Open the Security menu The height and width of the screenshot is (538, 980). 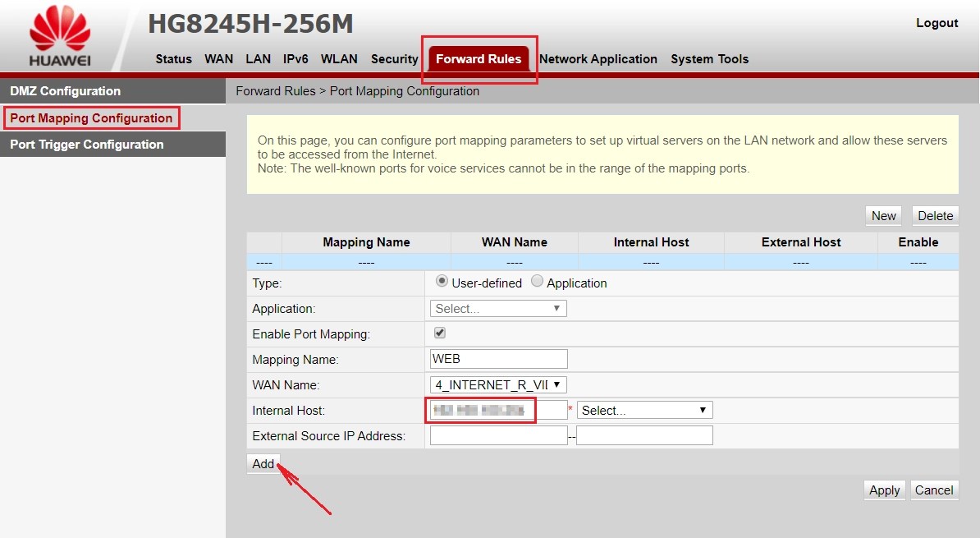pos(394,58)
